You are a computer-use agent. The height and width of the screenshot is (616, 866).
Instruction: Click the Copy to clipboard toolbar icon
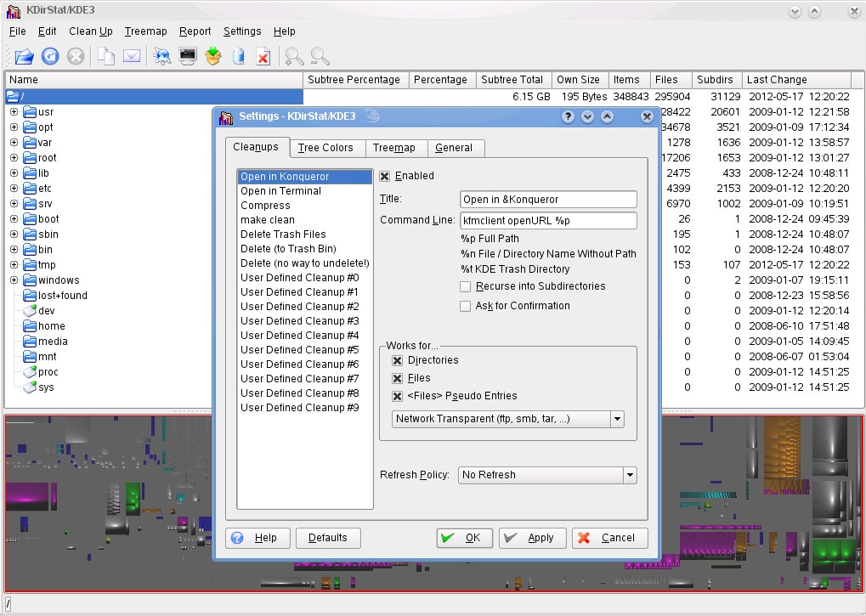click(105, 57)
